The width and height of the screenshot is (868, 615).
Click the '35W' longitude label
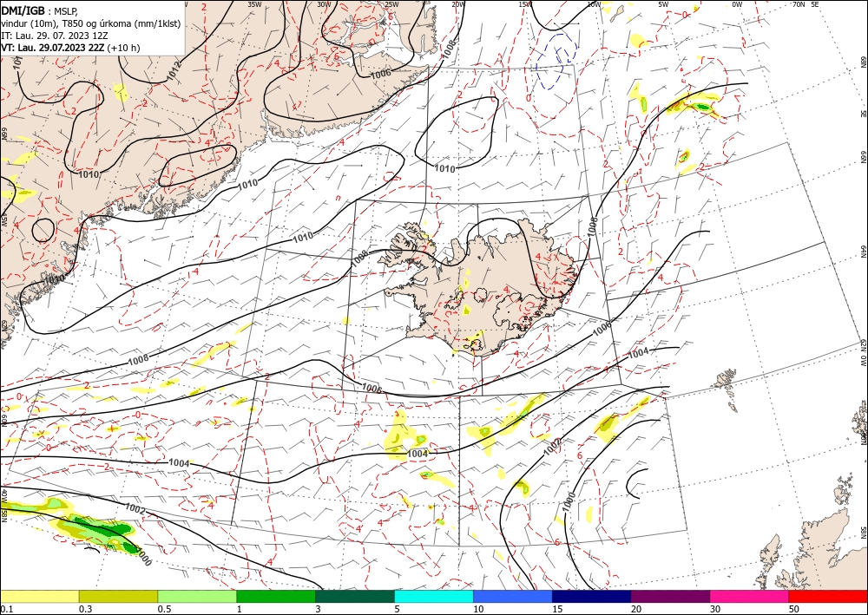254,4
